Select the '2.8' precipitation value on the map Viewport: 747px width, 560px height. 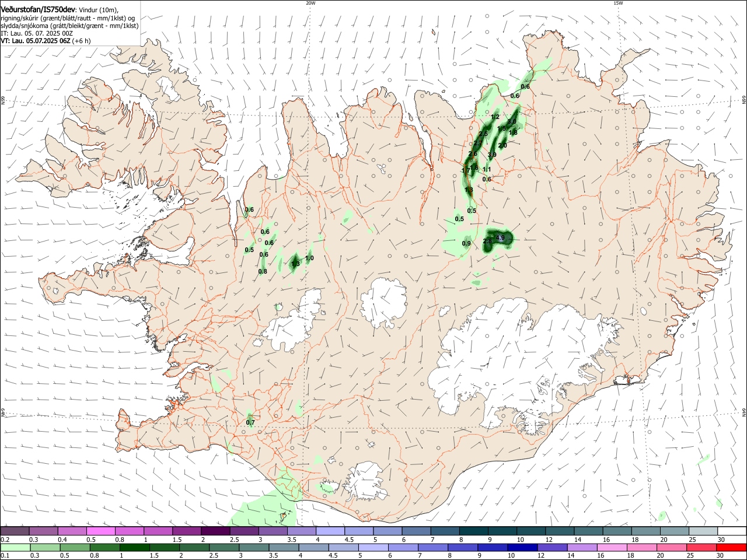coord(487,242)
